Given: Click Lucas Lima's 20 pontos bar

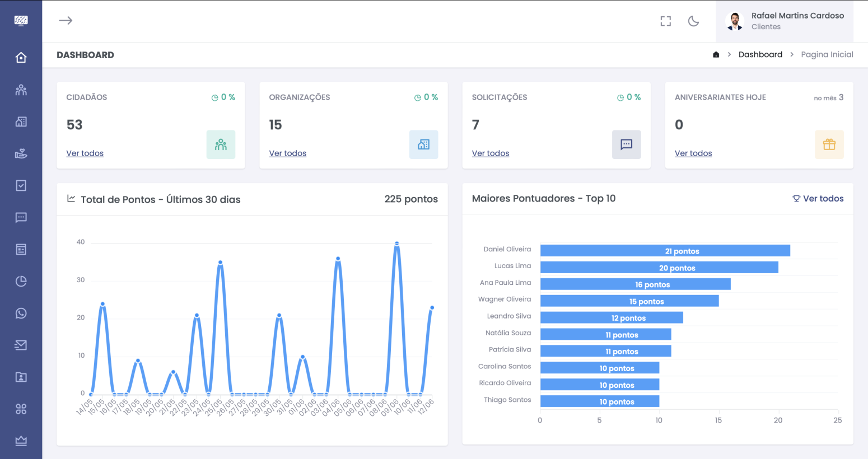Looking at the screenshot, I should (x=659, y=268).
